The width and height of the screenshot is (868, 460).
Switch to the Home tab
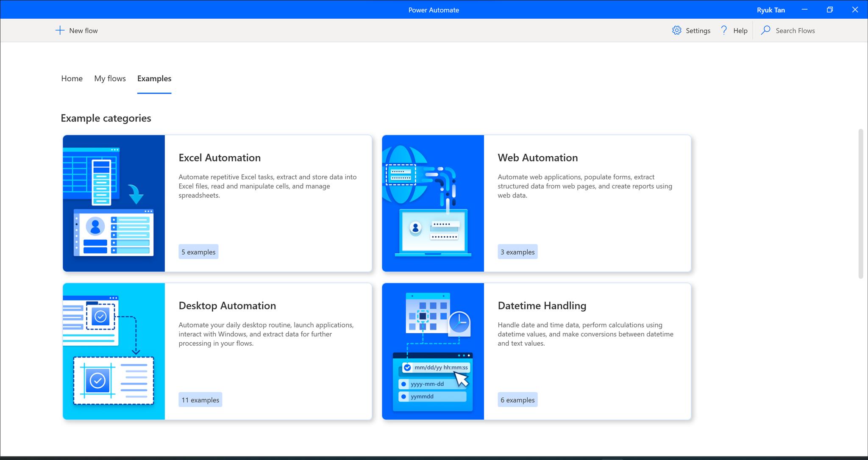pos(72,78)
